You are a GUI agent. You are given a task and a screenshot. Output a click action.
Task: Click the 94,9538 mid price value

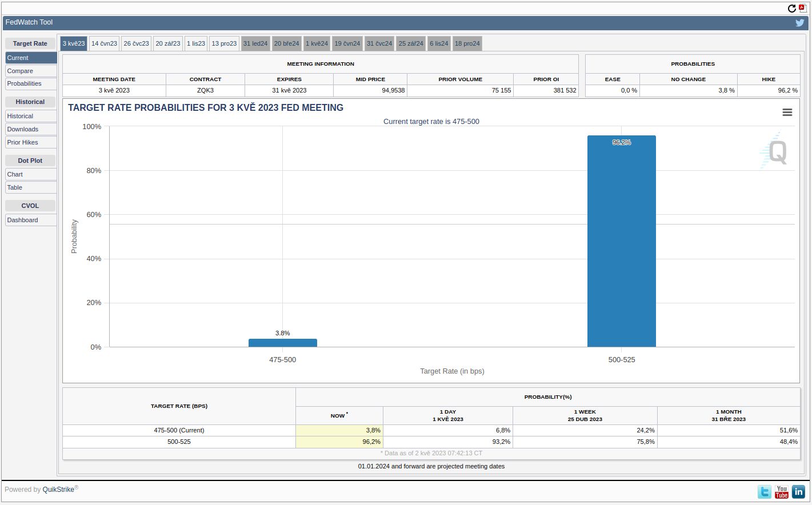[x=393, y=90]
